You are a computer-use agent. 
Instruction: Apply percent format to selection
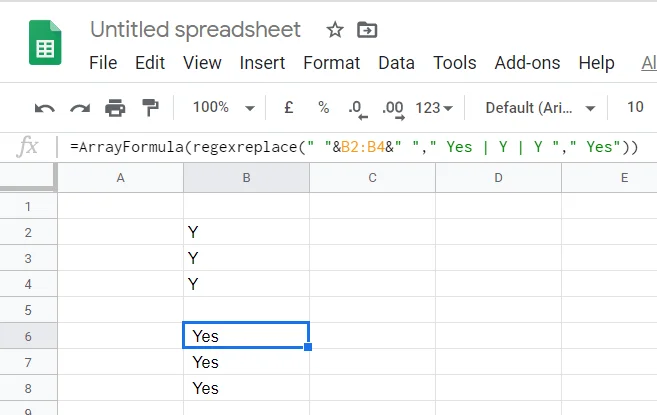pyautogui.click(x=323, y=107)
